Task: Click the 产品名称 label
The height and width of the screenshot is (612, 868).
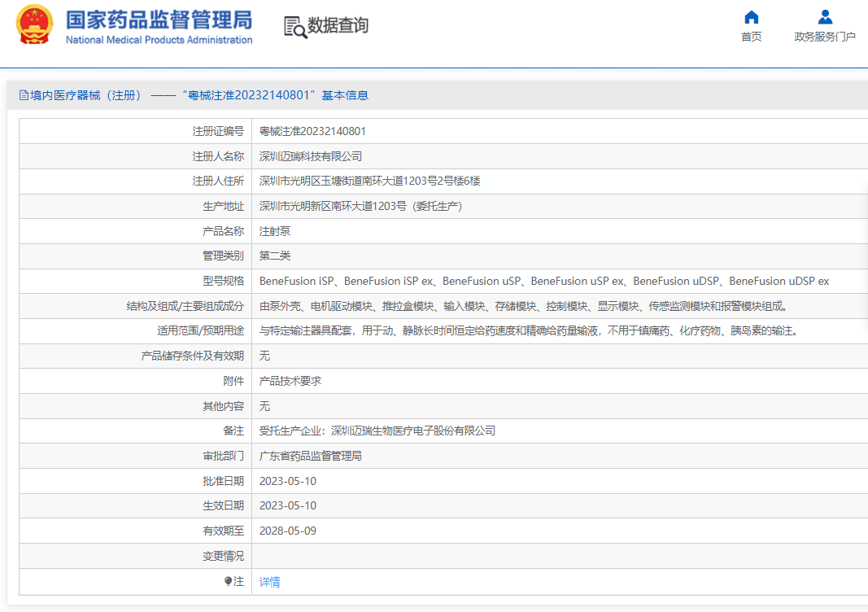Action: (x=223, y=231)
